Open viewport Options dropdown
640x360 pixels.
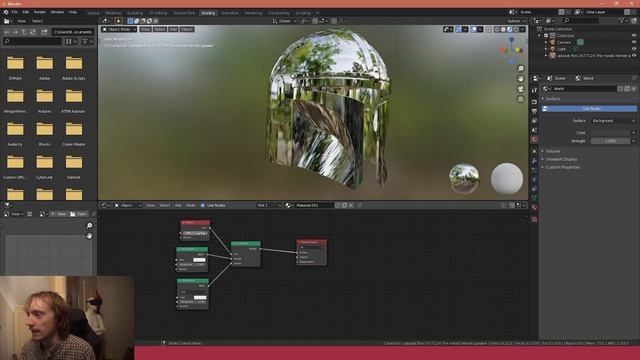(516, 21)
